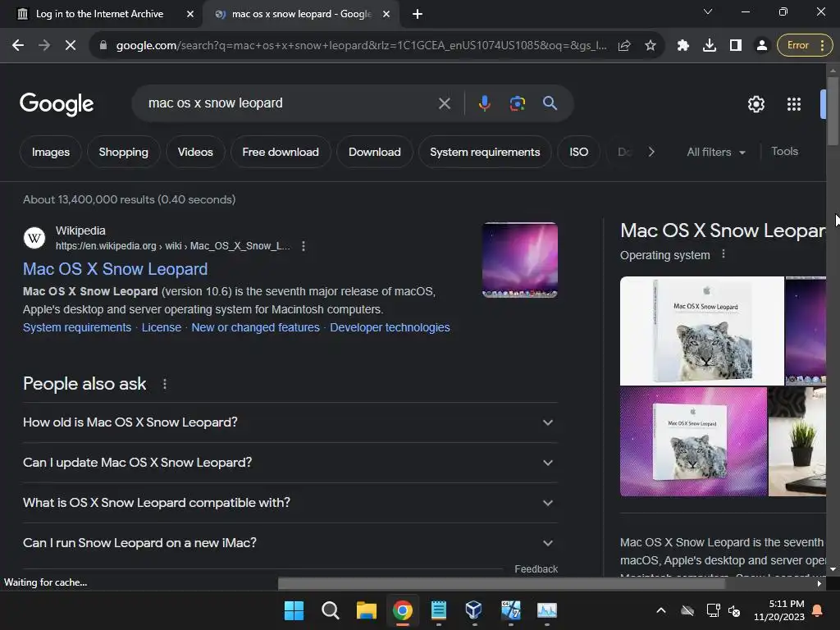Screen dimensions: 840x630
Task: Select the Free download filter chip
Action: 281,152
